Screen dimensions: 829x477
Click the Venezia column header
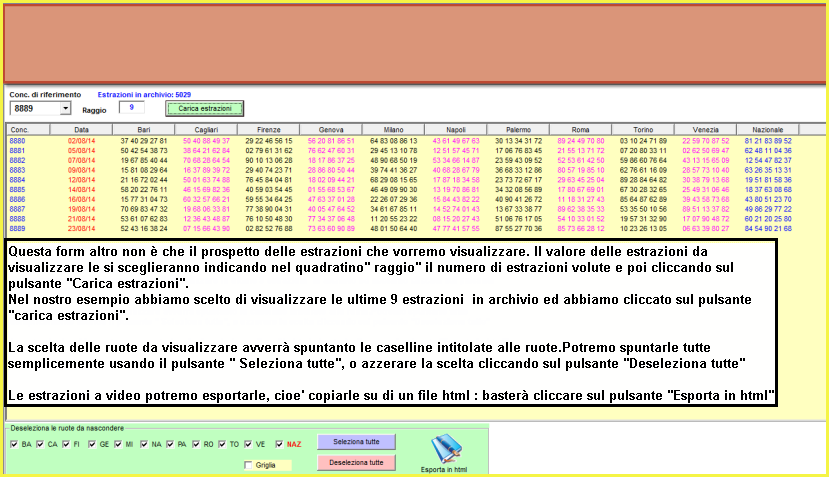tap(705, 130)
